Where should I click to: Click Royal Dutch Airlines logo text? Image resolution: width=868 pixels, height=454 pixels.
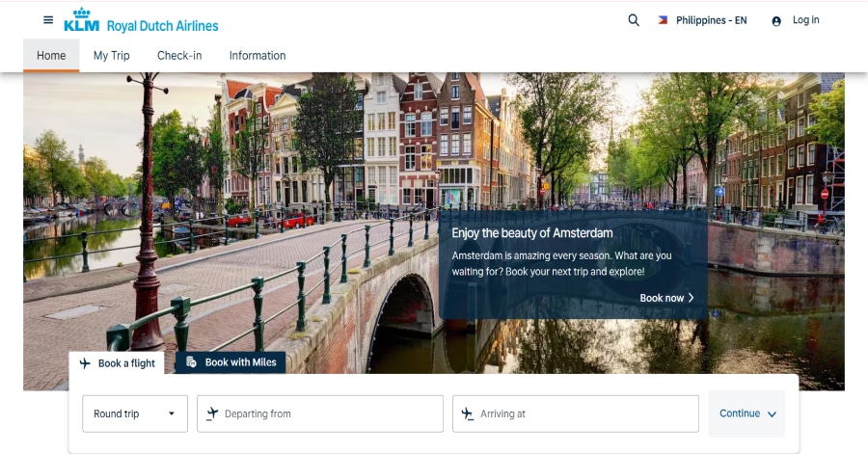pos(162,26)
